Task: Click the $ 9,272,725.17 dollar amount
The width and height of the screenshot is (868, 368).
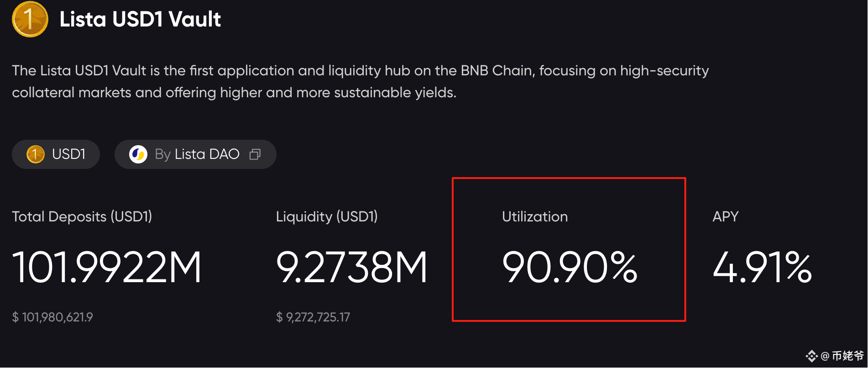Action: (x=313, y=317)
